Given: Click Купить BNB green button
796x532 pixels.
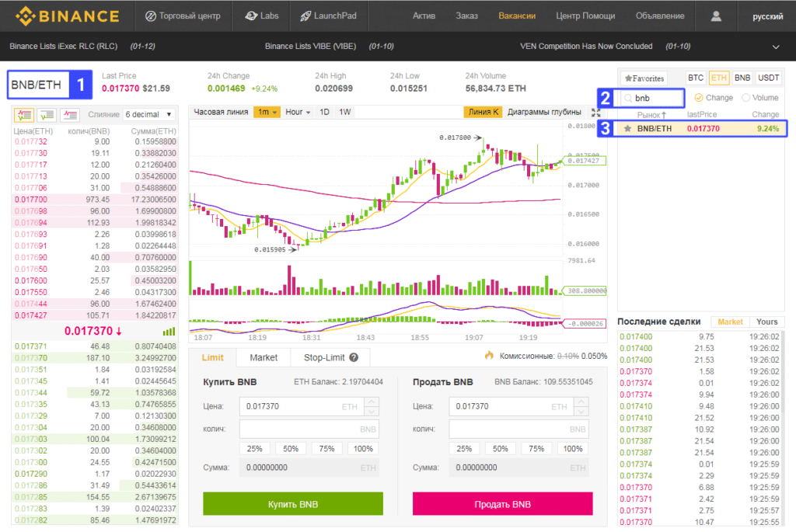Looking at the screenshot, I should click(x=293, y=504).
